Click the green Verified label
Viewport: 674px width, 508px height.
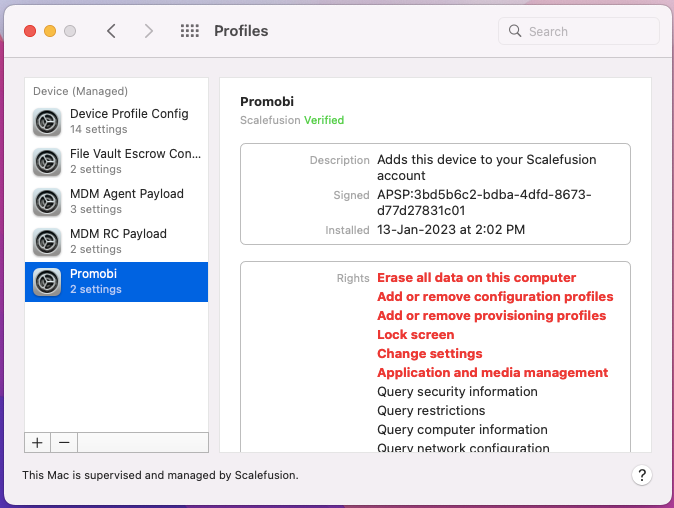coord(324,120)
